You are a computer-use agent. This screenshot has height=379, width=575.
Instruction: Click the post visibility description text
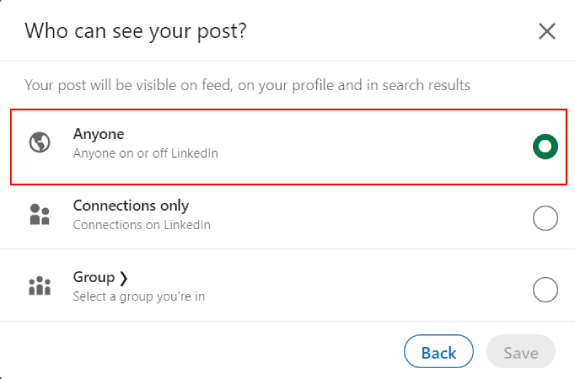247,85
